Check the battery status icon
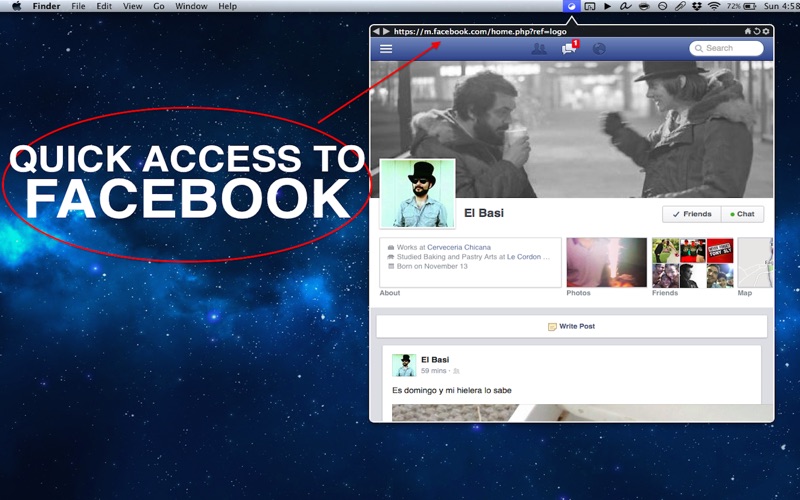800x500 pixels. pyautogui.click(x=749, y=6)
